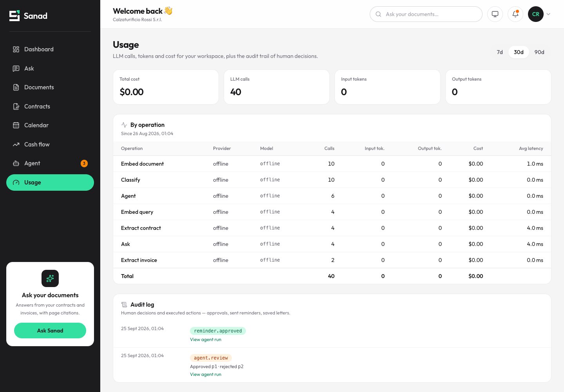Switch time range to 90d
Screen dimensions: 564x392
(539, 52)
